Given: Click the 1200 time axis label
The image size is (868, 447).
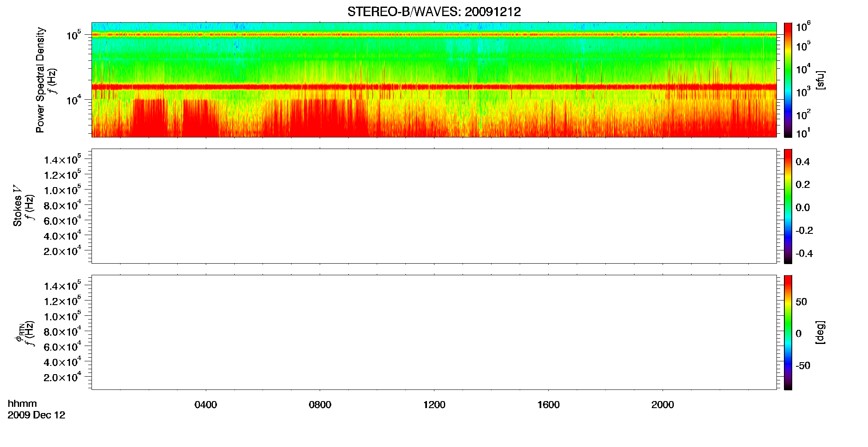Looking at the screenshot, I should point(434,405).
